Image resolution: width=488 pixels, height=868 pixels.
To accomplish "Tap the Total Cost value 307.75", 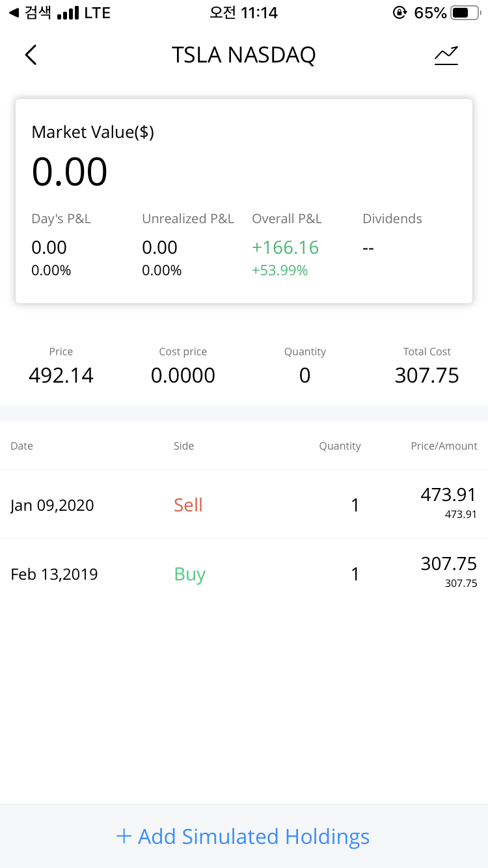I will point(427,375).
